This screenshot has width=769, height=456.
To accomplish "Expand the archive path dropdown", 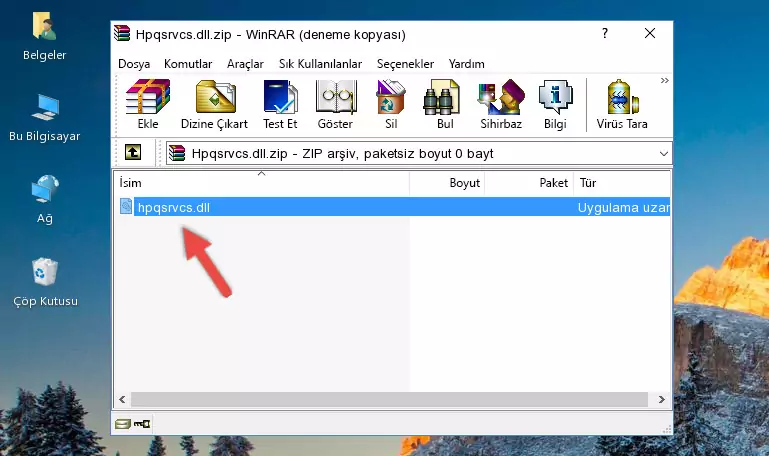I will point(664,153).
